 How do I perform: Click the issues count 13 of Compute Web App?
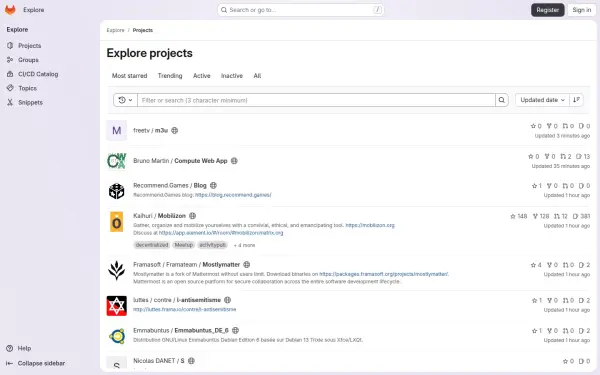pos(583,157)
